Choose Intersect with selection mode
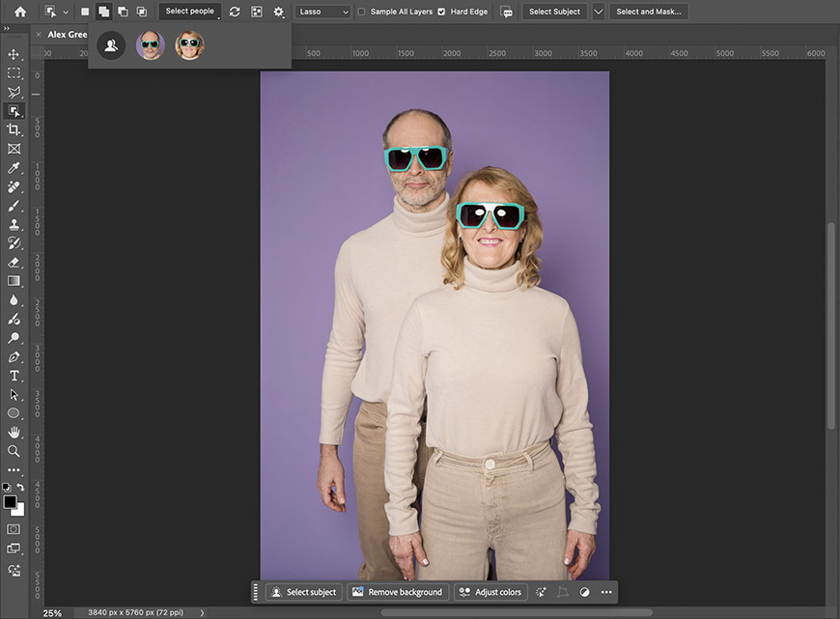The width and height of the screenshot is (840, 619). coord(141,12)
